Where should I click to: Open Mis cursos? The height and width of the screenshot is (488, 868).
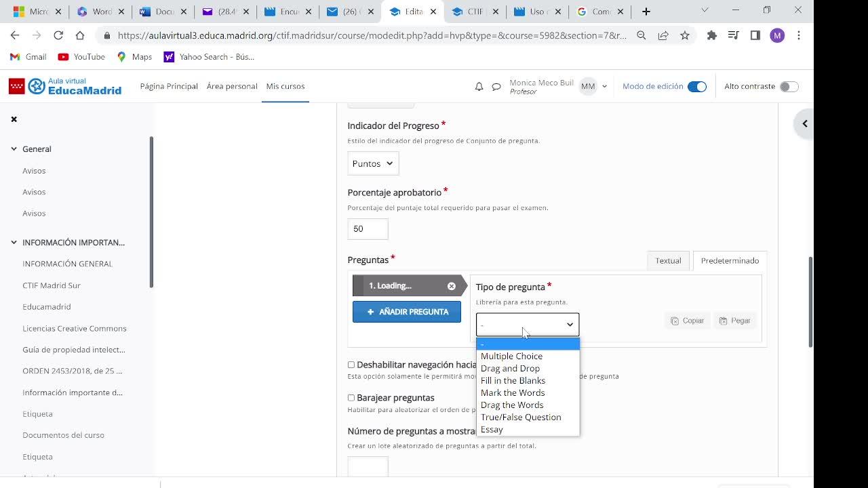point(285,86)
